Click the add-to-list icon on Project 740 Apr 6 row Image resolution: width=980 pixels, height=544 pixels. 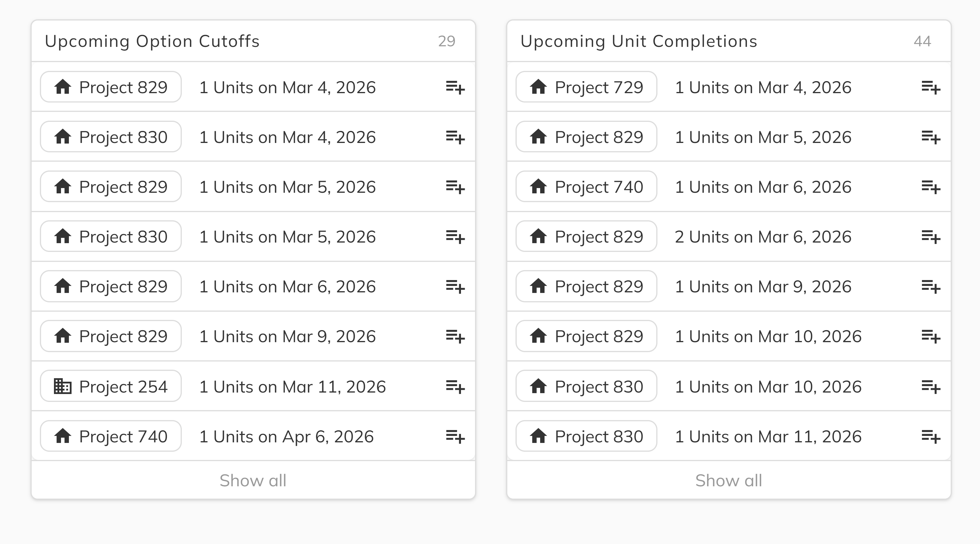(x=456, y=436)
